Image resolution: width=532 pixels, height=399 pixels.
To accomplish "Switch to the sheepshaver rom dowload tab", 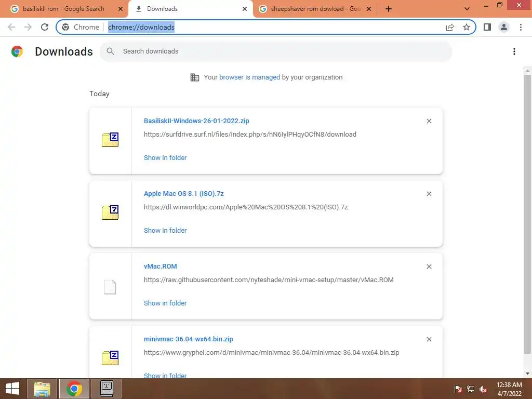I will [315, 9].
